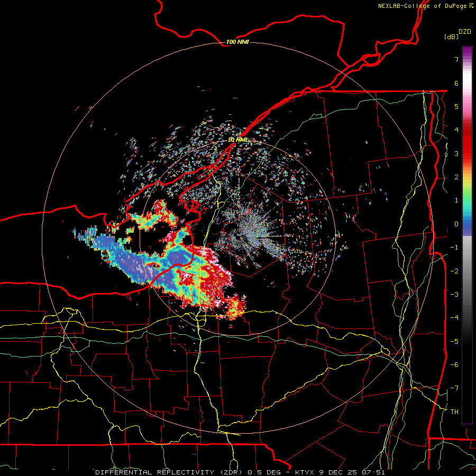The height and width of the screenshot is (476, 476).
Task: Click the 50 NMI range ring label
Action: click(x=237, y=140)
